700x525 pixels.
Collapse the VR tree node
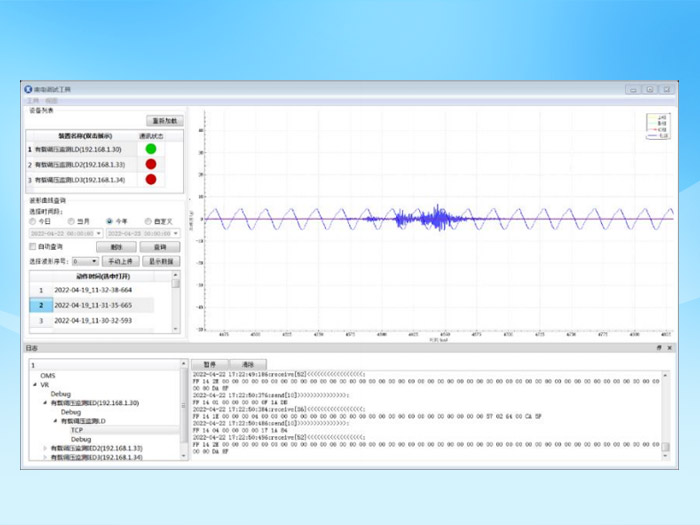pyautogui.click(x=35, y=385)
